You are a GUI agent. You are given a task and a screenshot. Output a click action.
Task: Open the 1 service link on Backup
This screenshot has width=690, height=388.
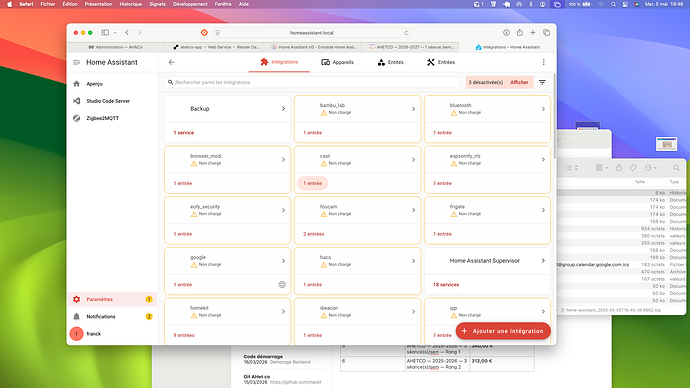pyautogui.click(x=184, y=133)
